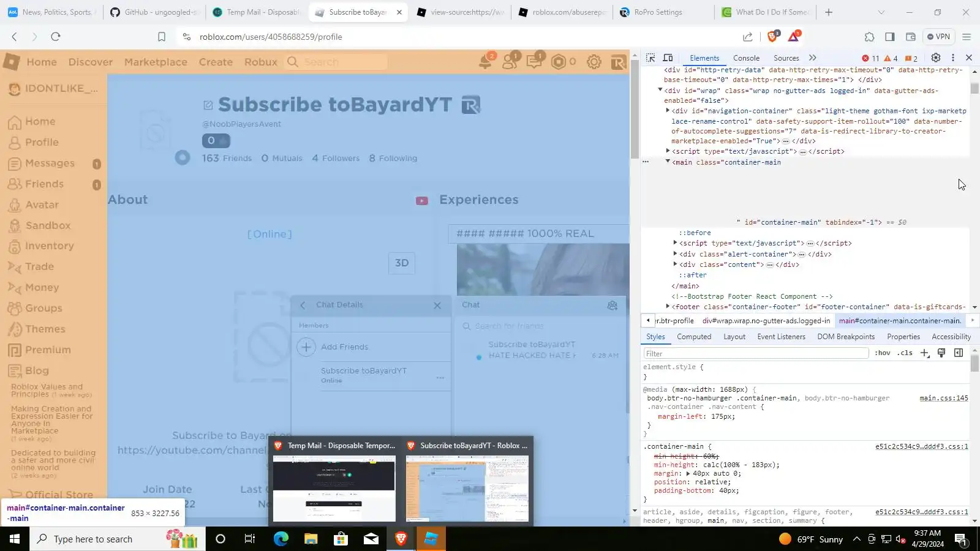Expand the margin shorthand property triangle
The width and height of the screenshot is (980, 551).
[x=688, y=474]
